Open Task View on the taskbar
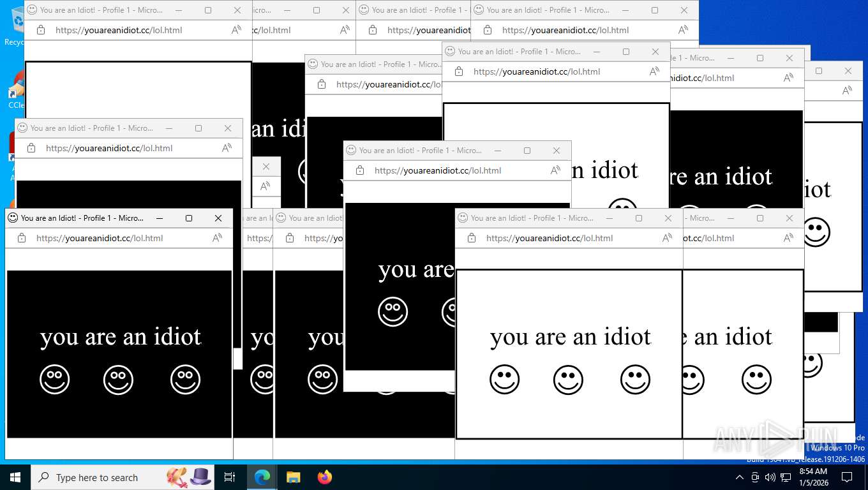868x490 pixels. 230,477
